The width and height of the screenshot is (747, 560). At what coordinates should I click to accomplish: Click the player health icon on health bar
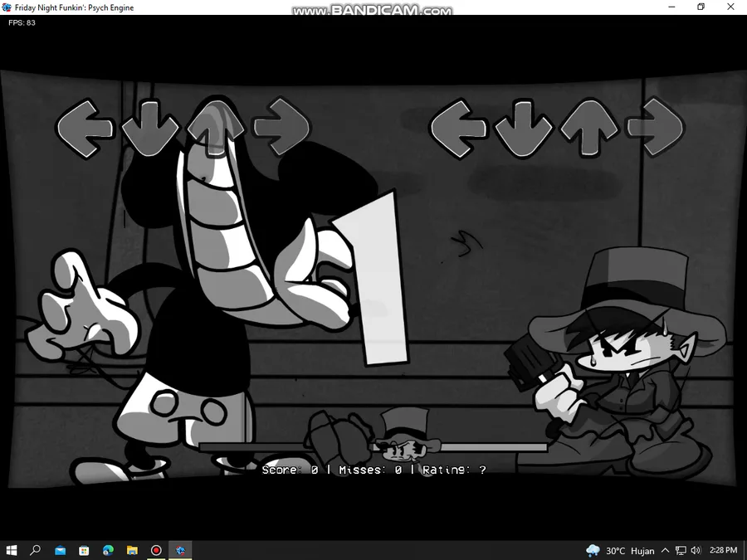pos(406,436)
